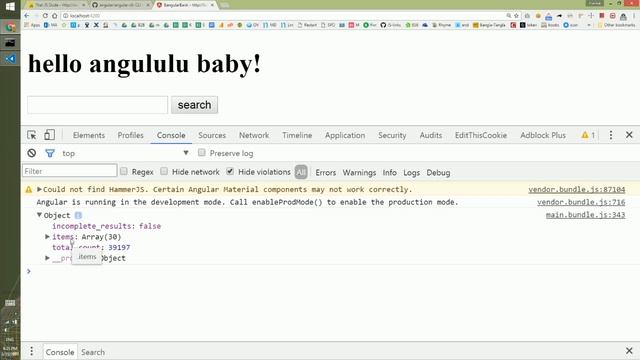Filter console by Logs

click(411, 172)
